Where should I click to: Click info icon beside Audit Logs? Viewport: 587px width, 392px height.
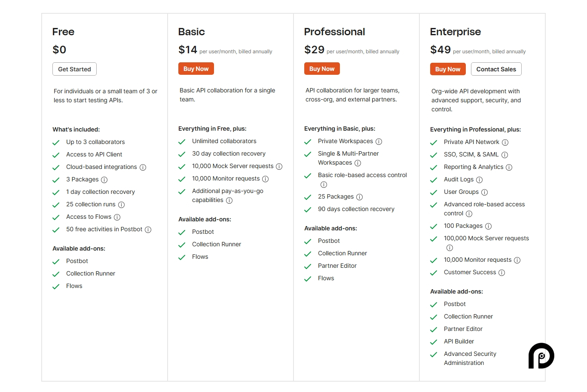coord(479,180)
